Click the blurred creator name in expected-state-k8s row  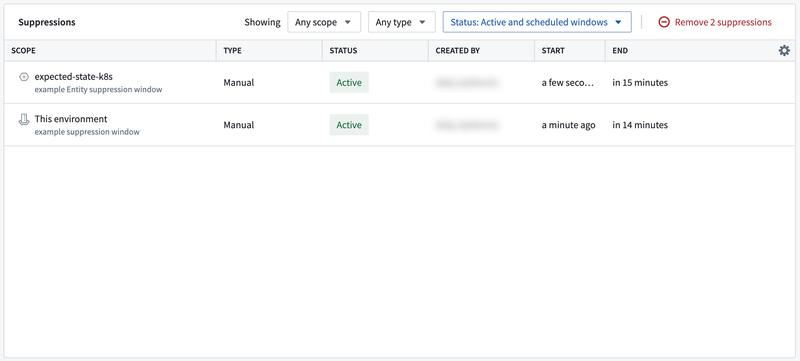click(466, 83)
